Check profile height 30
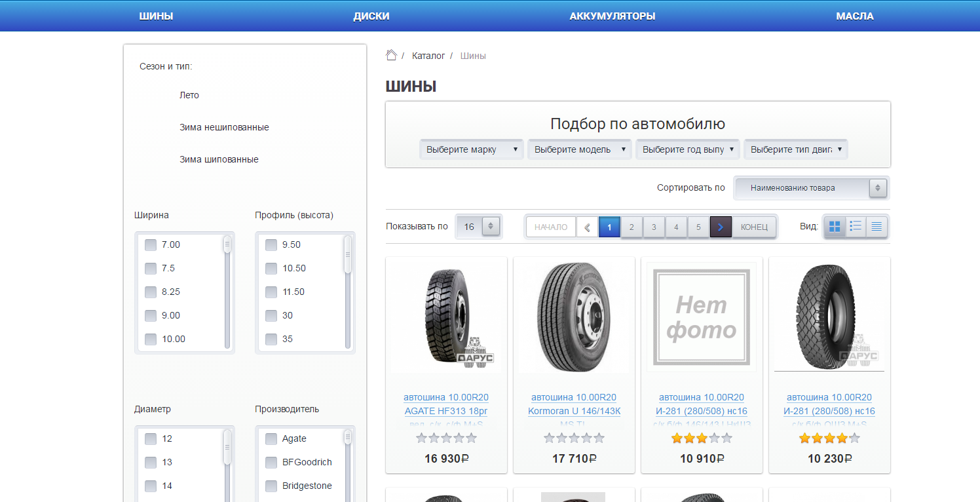 [x=271, y=315]
